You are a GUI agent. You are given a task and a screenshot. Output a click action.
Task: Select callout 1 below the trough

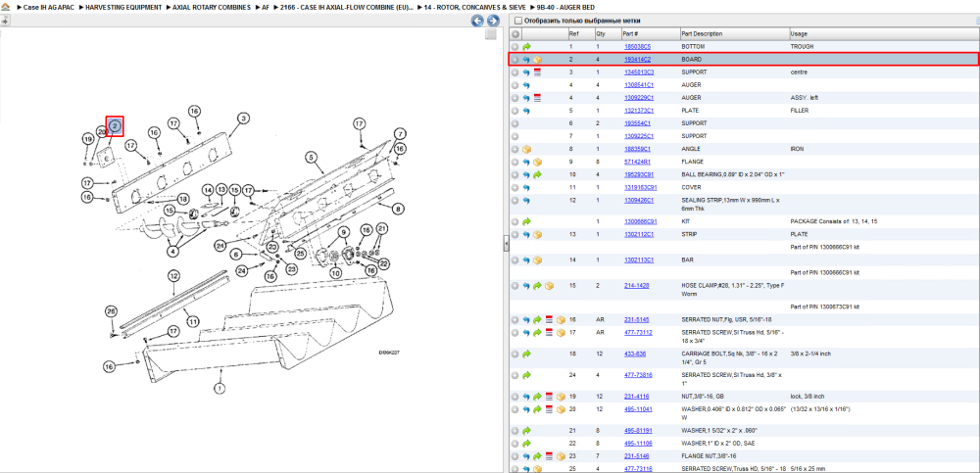pos(220,388)
